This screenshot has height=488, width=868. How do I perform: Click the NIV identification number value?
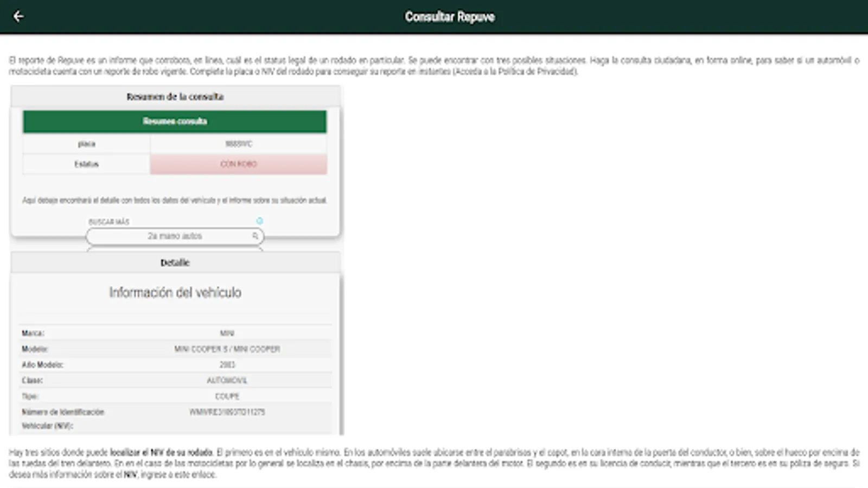pyautogui.click(x=227, y=412)
